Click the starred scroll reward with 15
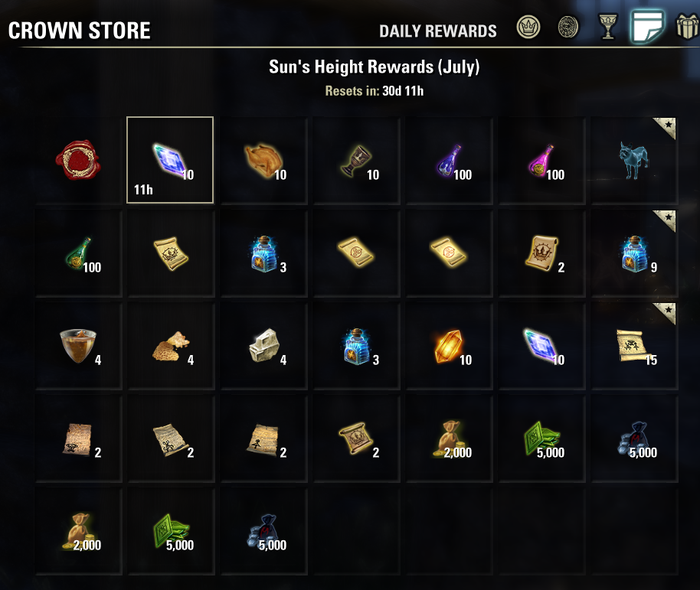This screenshot has width=700, height=590. (634, 346)
